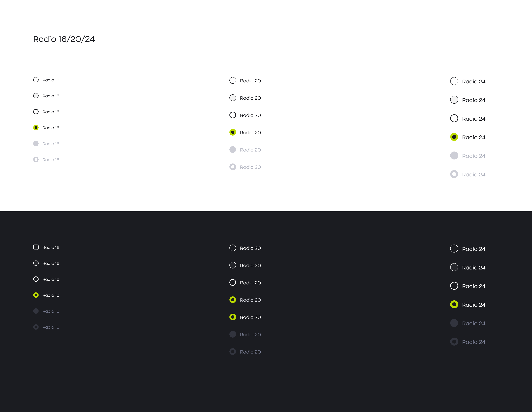Click gray-ringed disabled selected Radio 20, light theme

pyautogui.click(x=233, y=167)
